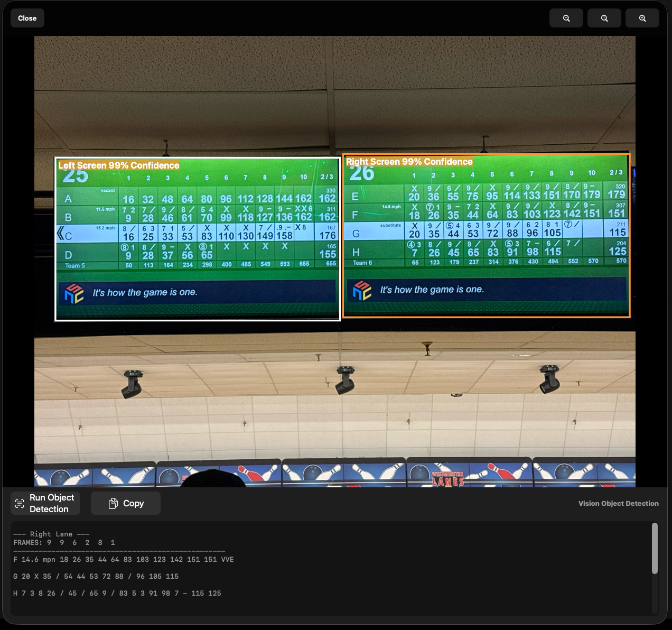Zoom out with the minus magnifier

(x=566, y=18)
